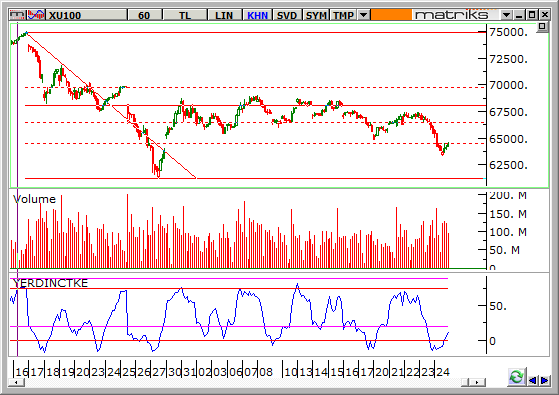Click the YERDINCTKE indicator label
This screenshot has height=395, width=559.
click(50, 283)
